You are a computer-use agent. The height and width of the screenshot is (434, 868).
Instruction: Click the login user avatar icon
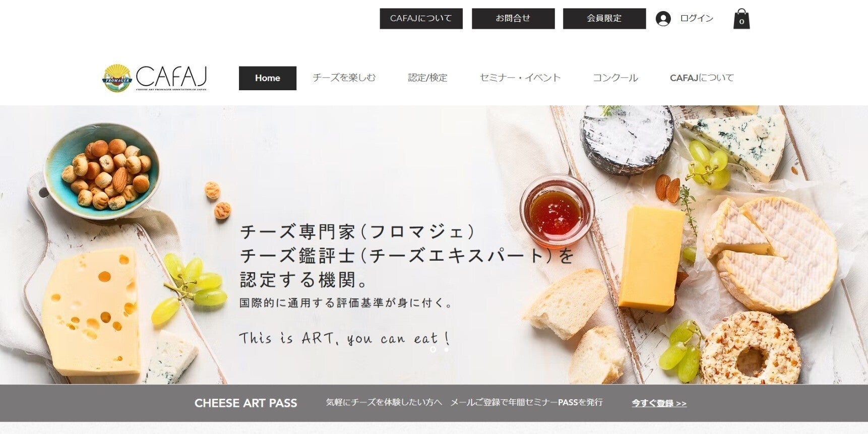coord(663,19)
